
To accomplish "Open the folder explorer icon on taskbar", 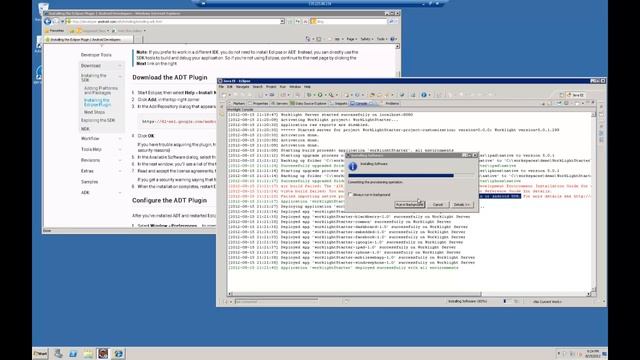I will point(88,353).
